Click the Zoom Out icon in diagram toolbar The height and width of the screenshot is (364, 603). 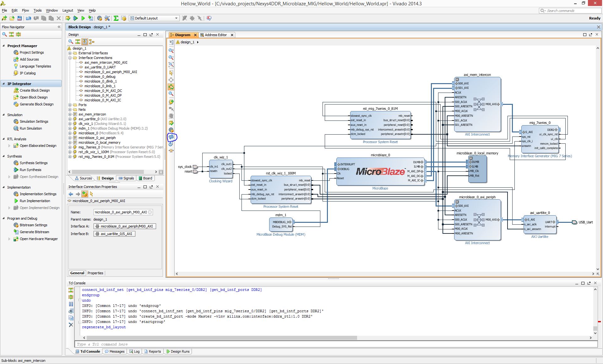(x=171, y=57)
